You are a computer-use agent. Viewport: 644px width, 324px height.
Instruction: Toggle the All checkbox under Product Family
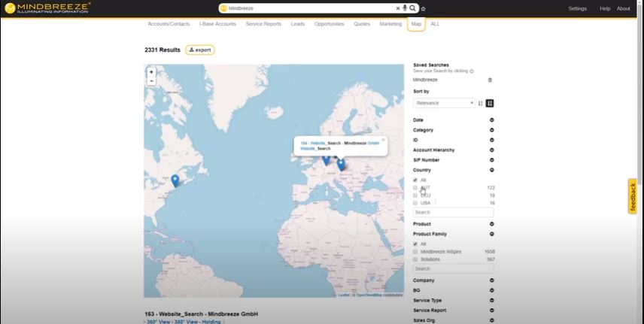[x=415, y=244]
